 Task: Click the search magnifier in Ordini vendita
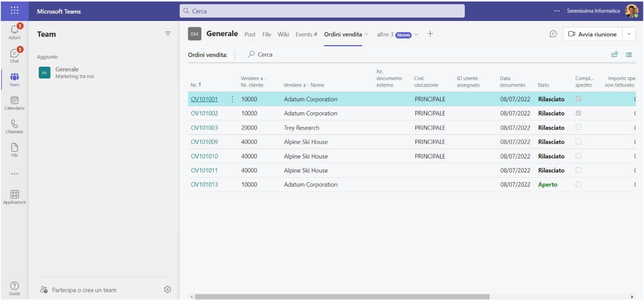pos(251,54)
